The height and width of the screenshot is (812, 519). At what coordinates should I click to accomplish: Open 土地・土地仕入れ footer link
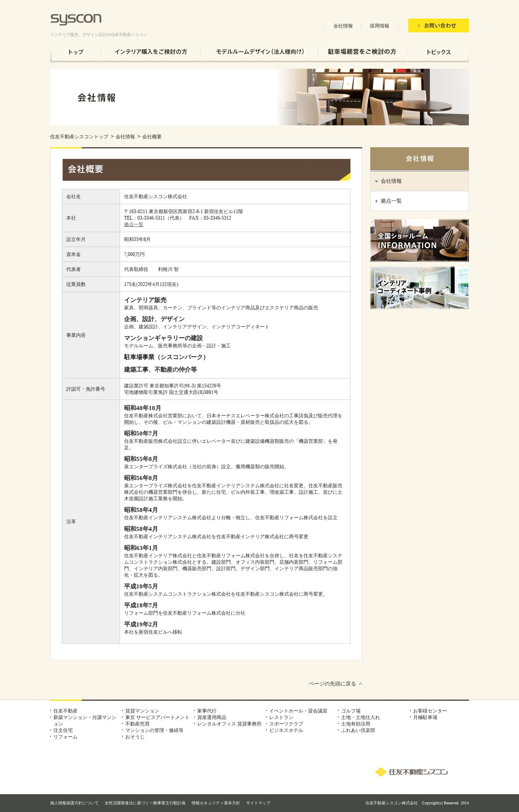click(361, 717)
